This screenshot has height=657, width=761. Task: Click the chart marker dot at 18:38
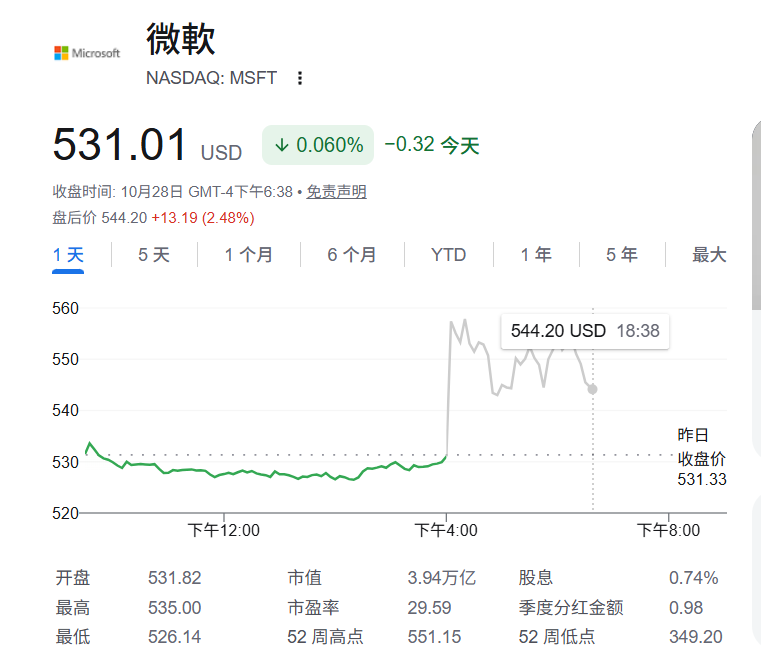point(593,389)
